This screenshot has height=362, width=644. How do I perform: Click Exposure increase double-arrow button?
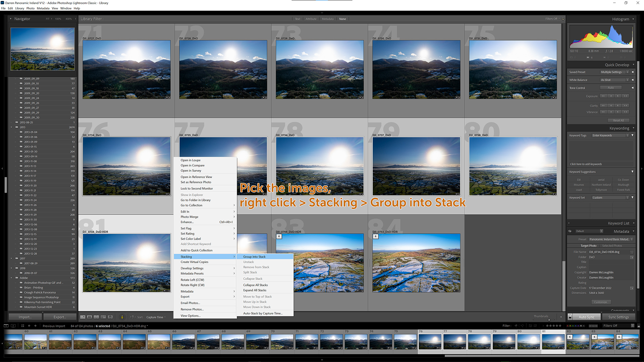tap(626, 96)
